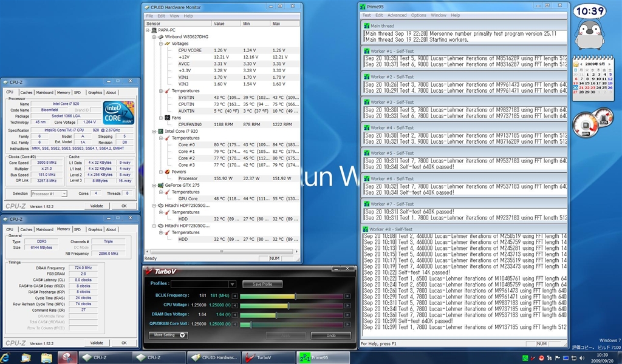
Task: Open Options menu in Prime95
Action: [419, 15]
